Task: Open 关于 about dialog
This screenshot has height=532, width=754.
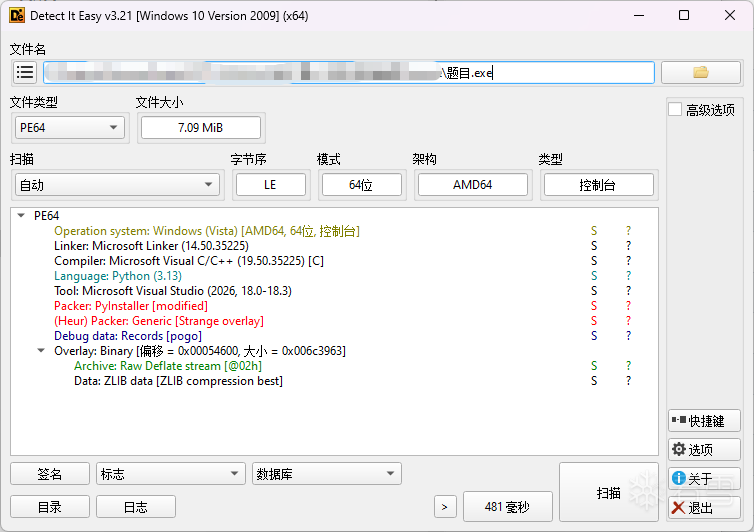Action: [704, 479]
